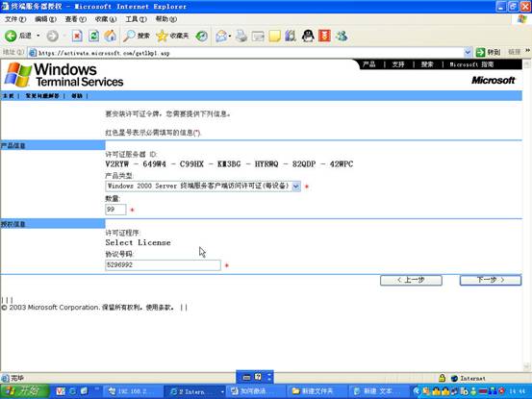Click the system tray clock
This screenshot has width=532, height=399.
click(x=517, y=391)
